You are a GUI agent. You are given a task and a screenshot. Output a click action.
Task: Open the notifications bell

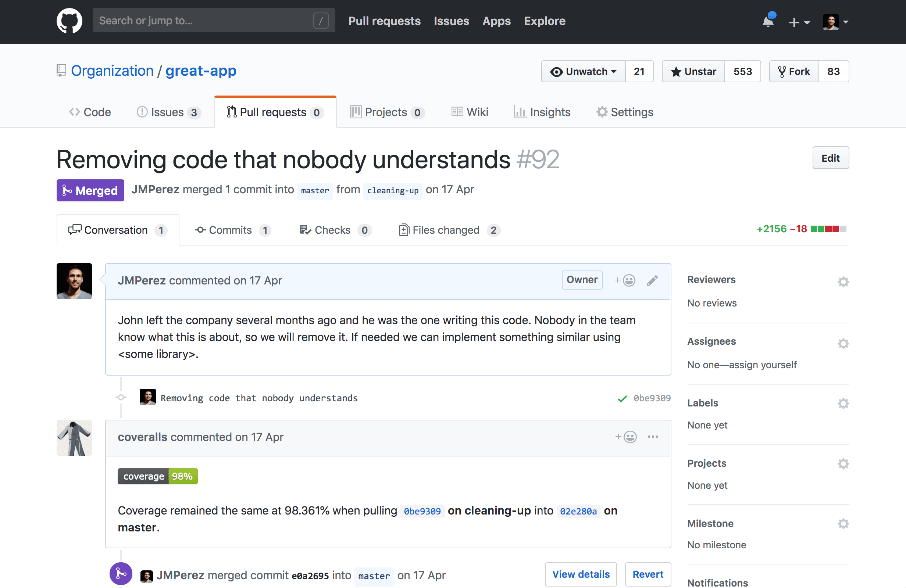pos(768,22)
